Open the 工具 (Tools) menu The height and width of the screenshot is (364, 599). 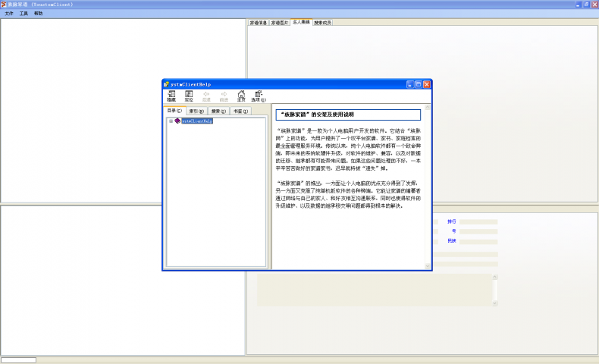pos(24,14)
